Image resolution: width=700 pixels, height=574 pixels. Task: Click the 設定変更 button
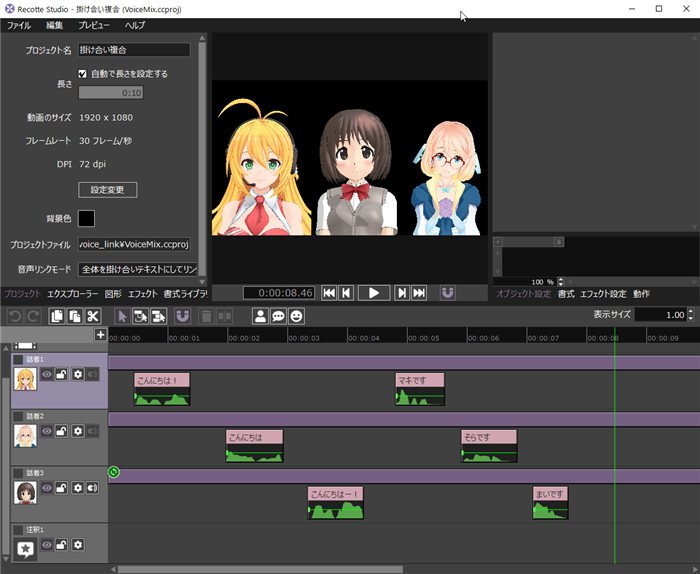108,190
